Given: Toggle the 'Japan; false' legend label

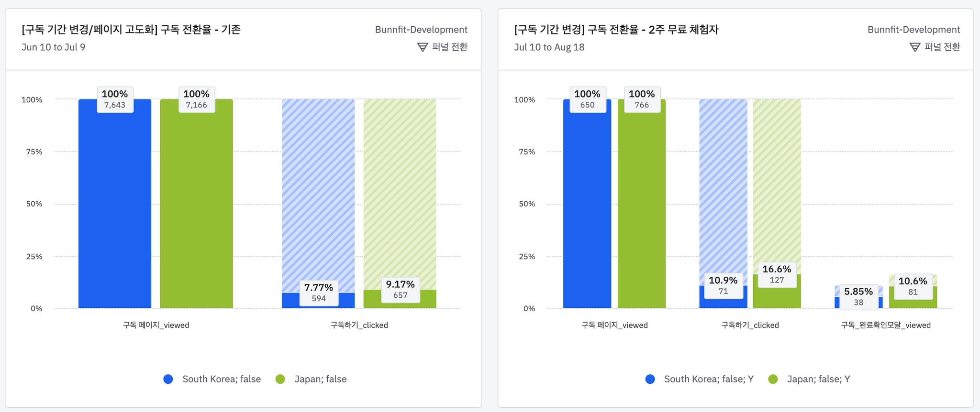Looking at the screenshot, I should click(320, 379).
